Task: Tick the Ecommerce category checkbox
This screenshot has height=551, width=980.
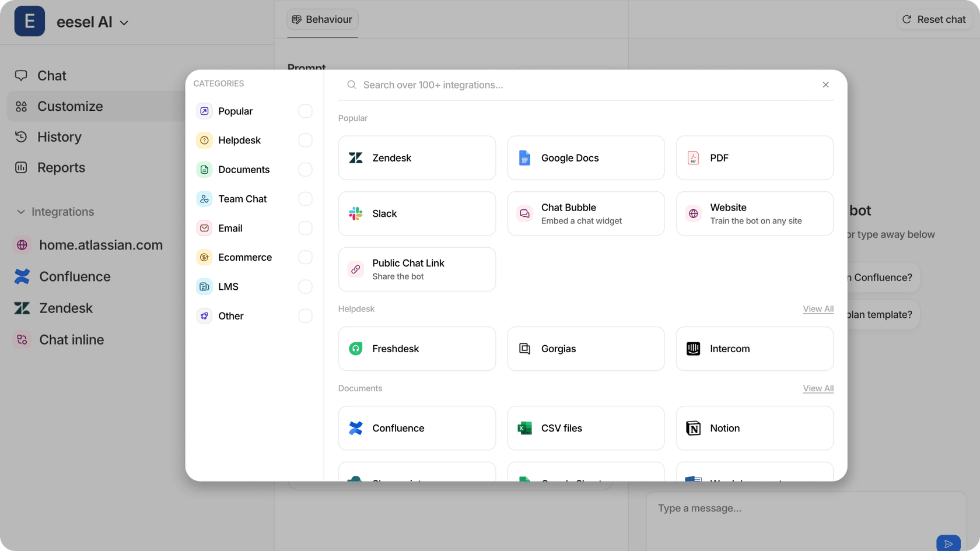Action: click(x=305, y=257)
